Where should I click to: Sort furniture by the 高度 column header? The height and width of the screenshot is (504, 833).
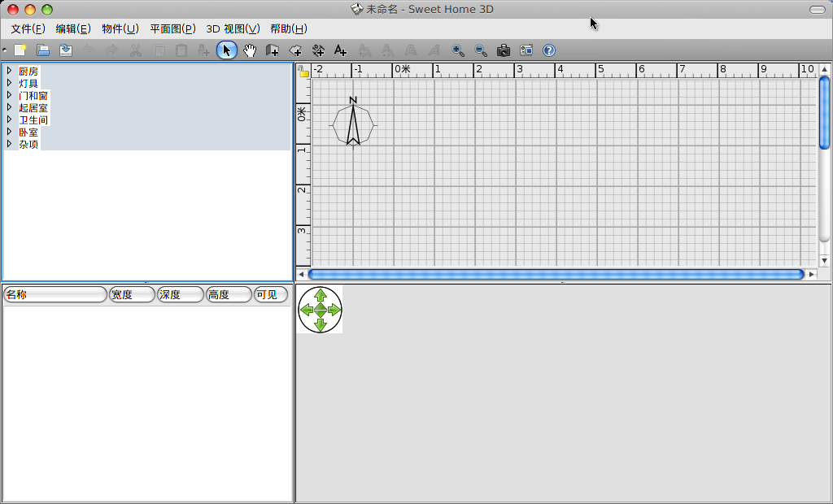[229, 294]
